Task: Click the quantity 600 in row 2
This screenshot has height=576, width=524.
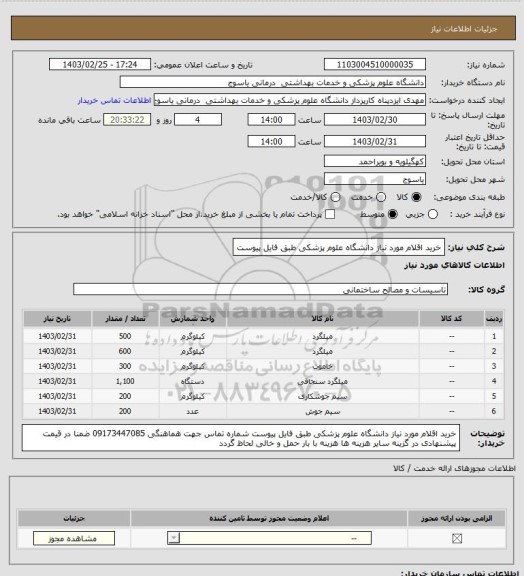Action: (125, 351)
